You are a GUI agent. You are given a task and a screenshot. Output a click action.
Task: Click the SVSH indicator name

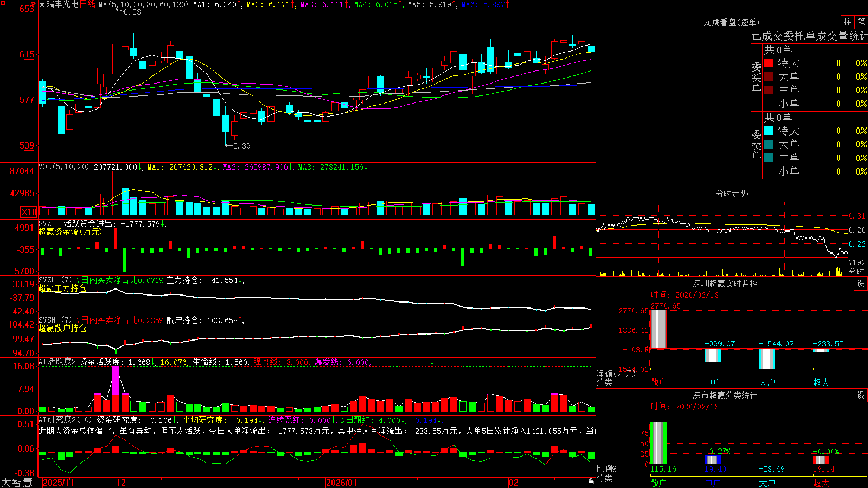point(47,320)
